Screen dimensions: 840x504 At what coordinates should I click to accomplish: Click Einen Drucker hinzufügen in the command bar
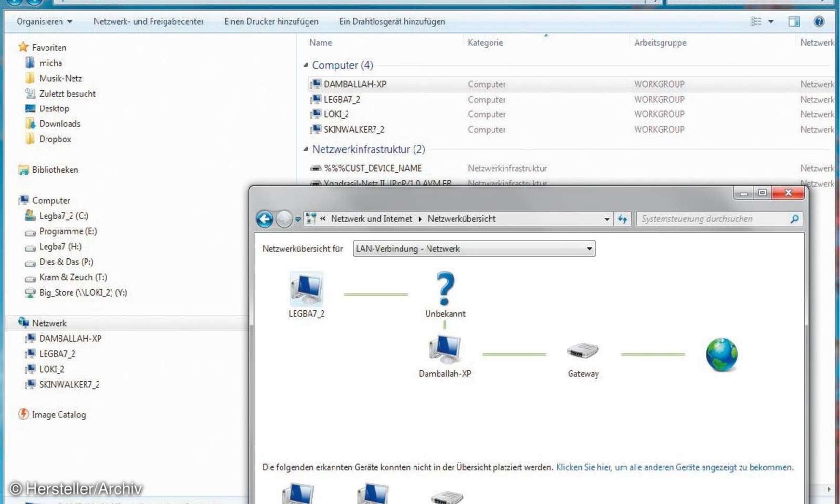click(271, 22)
